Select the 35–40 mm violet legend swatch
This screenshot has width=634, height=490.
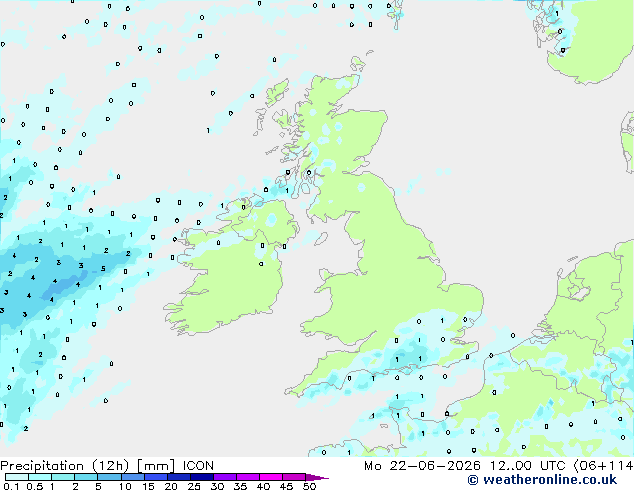pos(248,477)
